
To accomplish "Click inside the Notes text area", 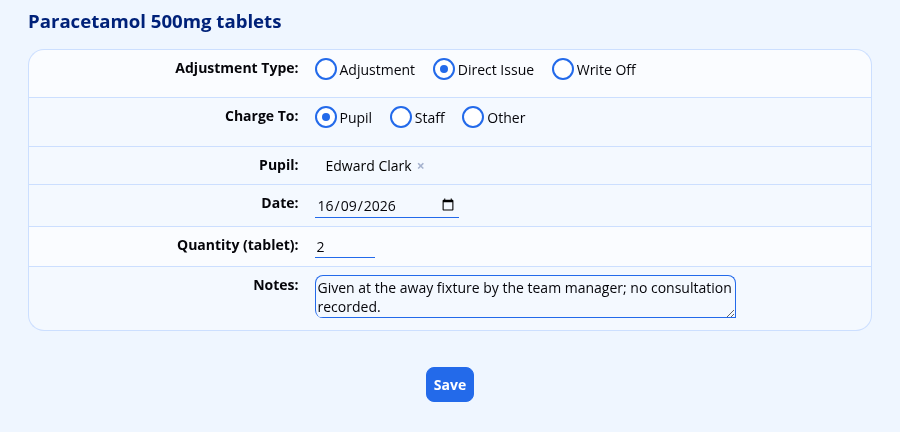I will pos(525,297).
